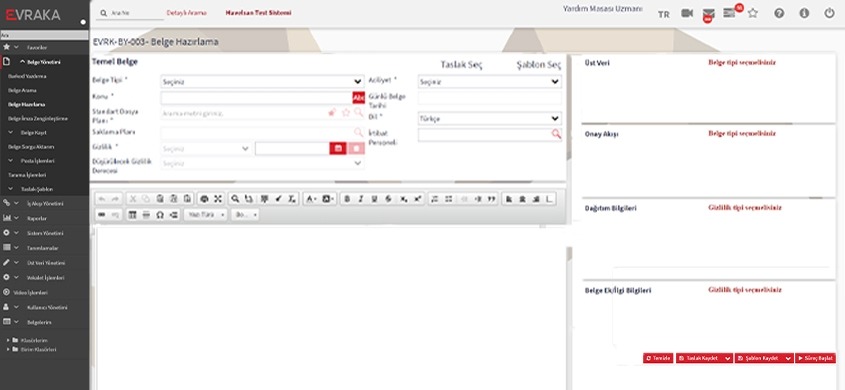Click the Bold formatting icon
845x390 pixels.
347,199
